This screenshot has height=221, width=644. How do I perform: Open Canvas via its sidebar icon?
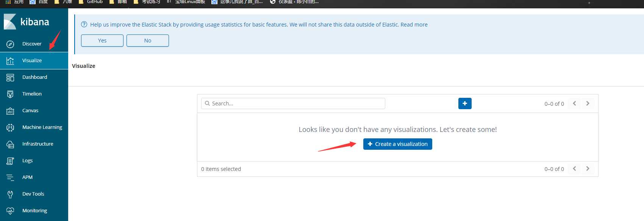(x=10, y=111)
